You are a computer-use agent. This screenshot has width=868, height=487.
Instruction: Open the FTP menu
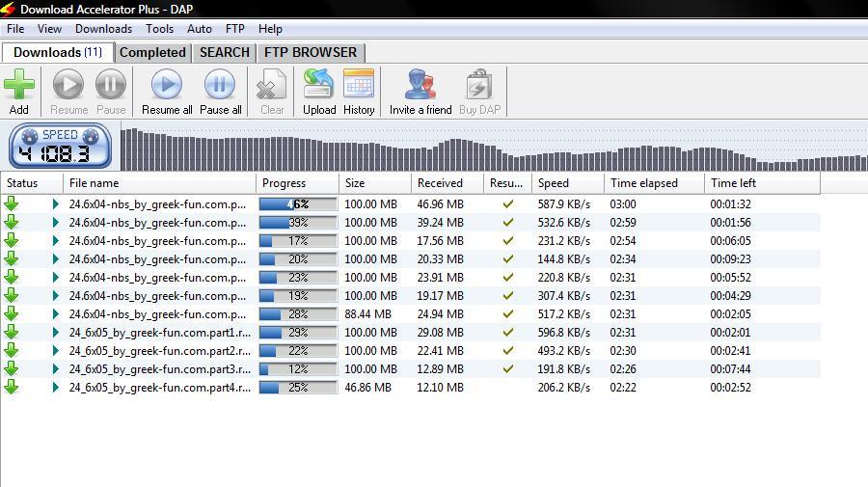pos(234,29)
